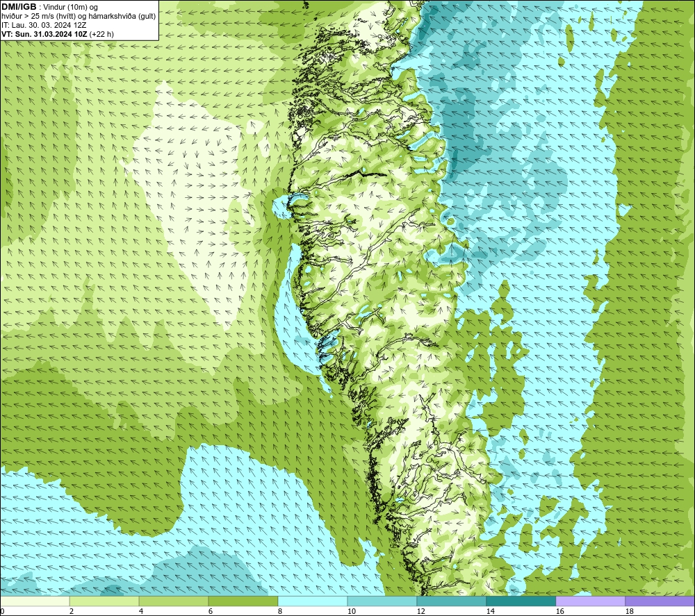The height and width of the screenshot is (616, 695).
Task: Click the scale label '2'
Action: point(72,612)
